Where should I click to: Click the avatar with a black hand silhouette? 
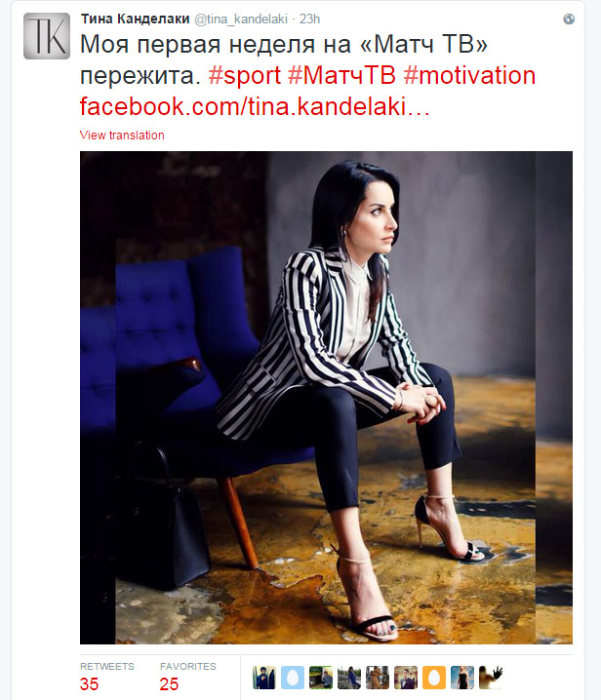[491, 678]
